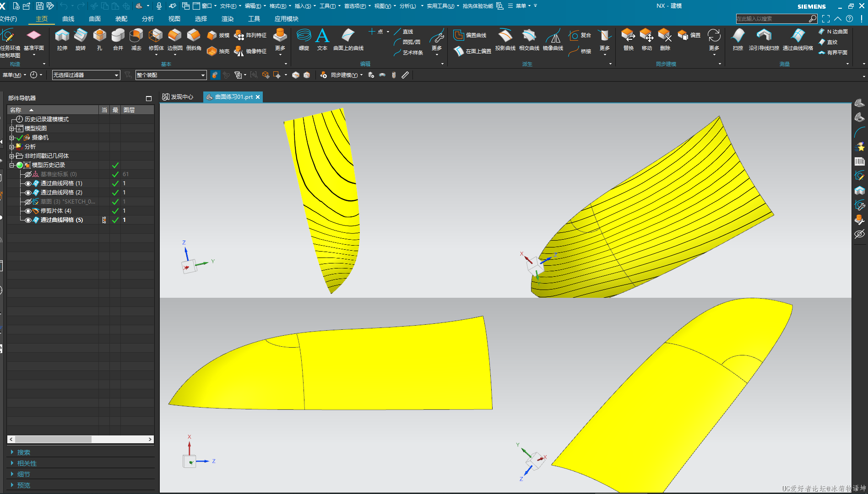
Task: Select the 旋转 (Revolve) tool
Action: (81, 39)
